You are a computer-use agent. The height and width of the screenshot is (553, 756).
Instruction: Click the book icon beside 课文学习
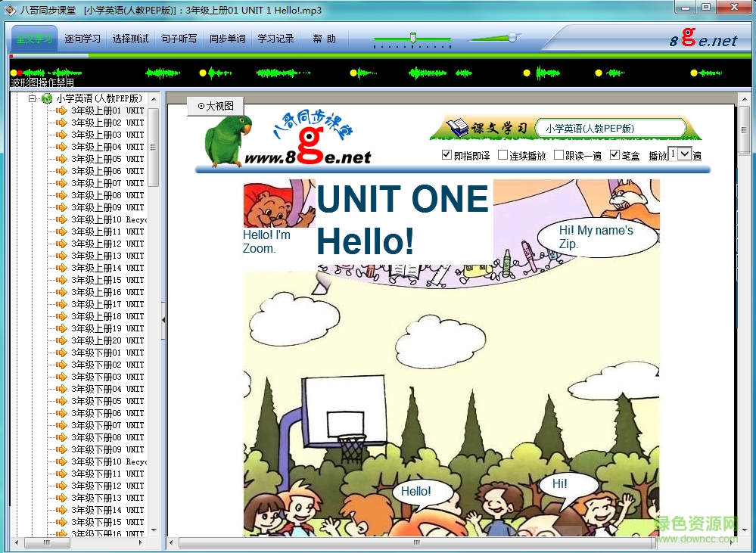[x=458, y=127]
